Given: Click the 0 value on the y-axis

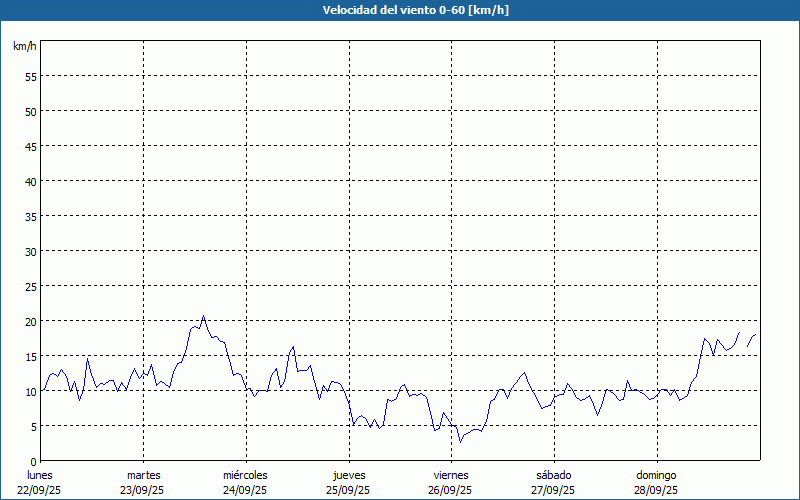Looking at the screenshot, I should pyautogui.click(x=33, y=461).
